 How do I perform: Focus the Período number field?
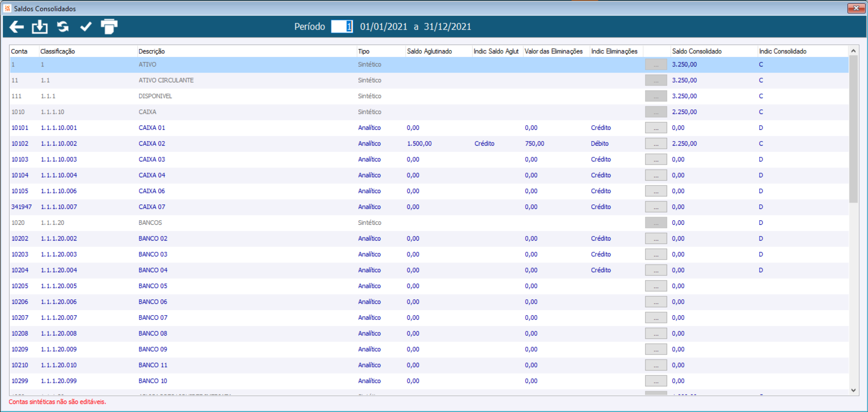point(342,27)
